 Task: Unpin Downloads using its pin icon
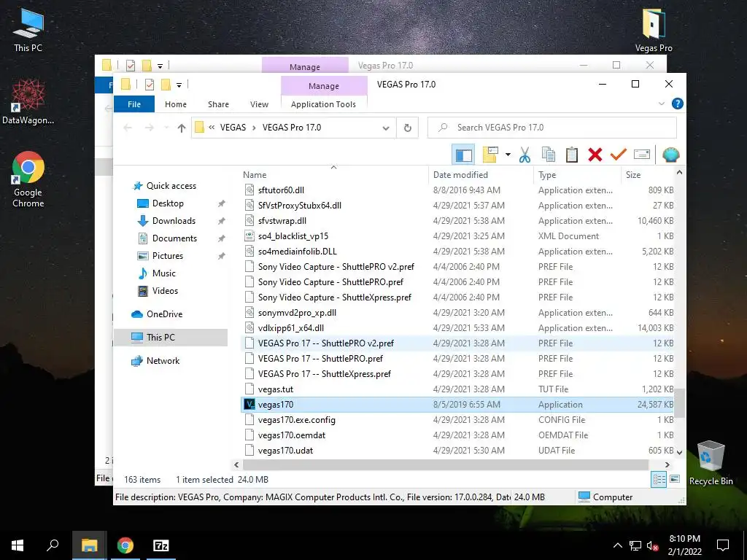pyautogui.click(x=222, y=221)
